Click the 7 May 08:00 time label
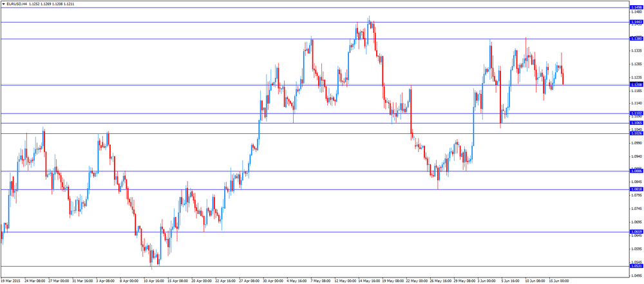This screenshot has height=284, width=644. coord(320,281)
